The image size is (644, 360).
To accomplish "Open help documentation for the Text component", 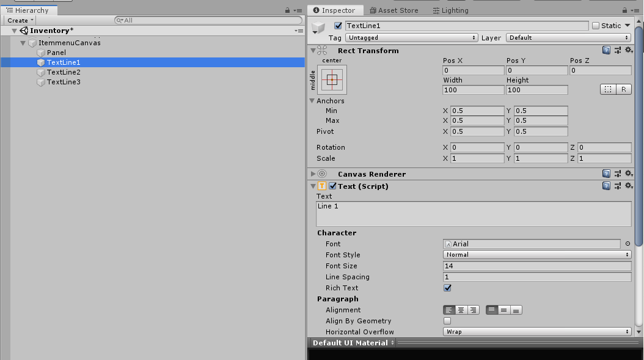I will point(606,186).
